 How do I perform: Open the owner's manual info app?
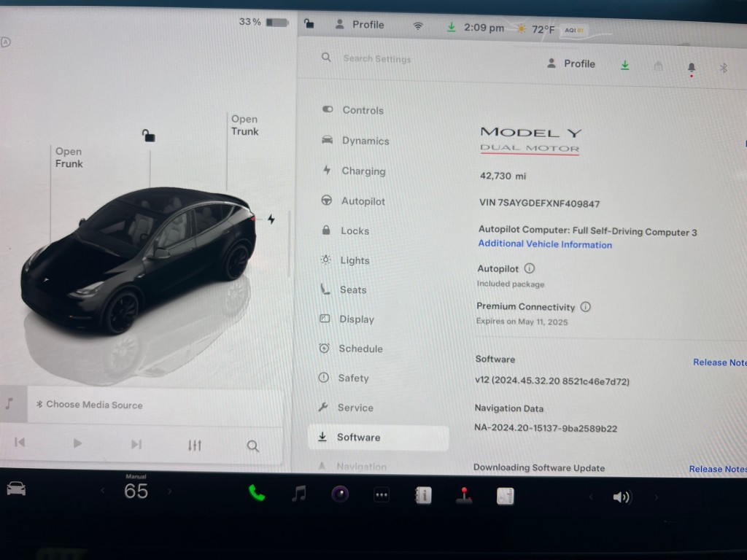tap(423, 495)
